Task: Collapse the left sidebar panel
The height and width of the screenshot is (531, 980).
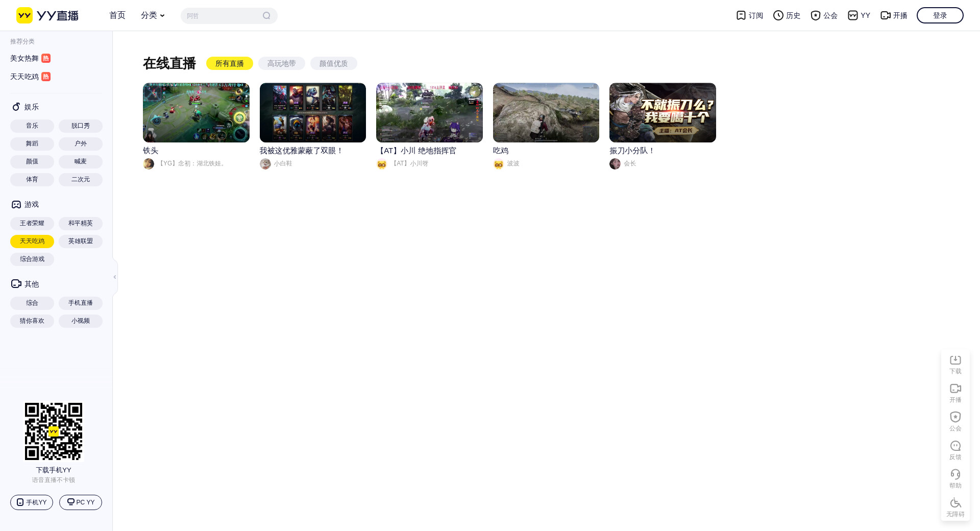Action: [115, 277]
